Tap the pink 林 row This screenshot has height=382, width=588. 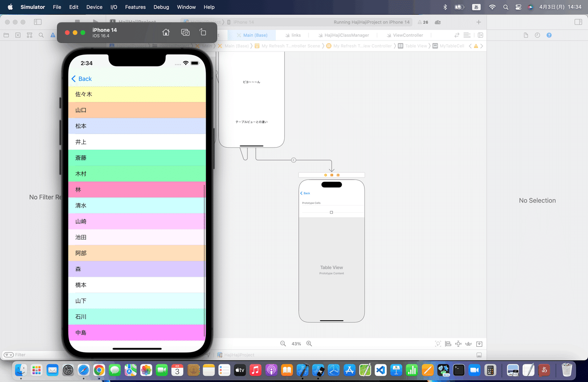coord(137,189)
